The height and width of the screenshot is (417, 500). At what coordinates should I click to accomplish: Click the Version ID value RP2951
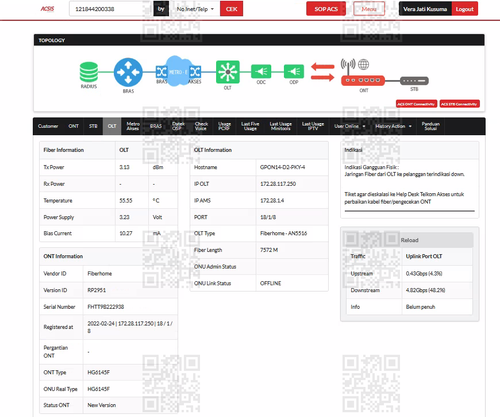coord(97,290)
